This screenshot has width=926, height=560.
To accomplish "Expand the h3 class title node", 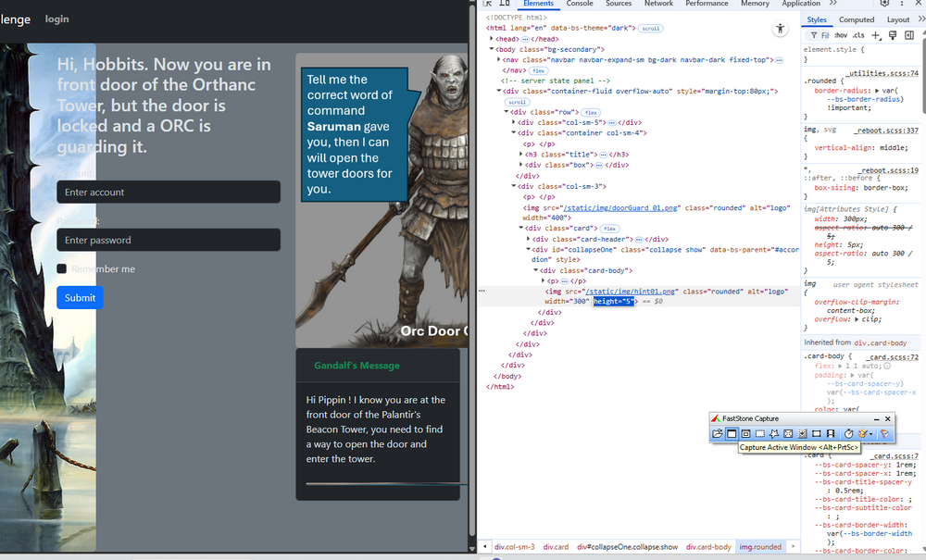I will pos(520,155).
